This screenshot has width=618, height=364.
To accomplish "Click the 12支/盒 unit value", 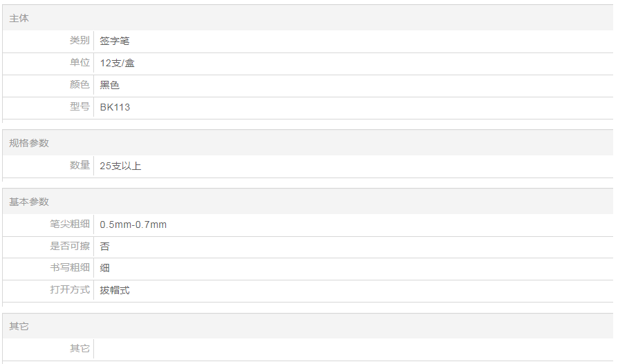I will tap(117, 64).
